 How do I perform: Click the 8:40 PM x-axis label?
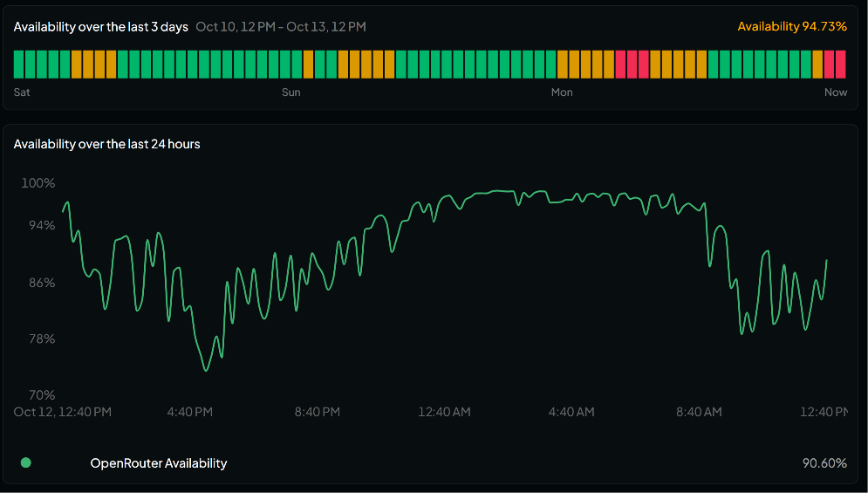point(318,412)
